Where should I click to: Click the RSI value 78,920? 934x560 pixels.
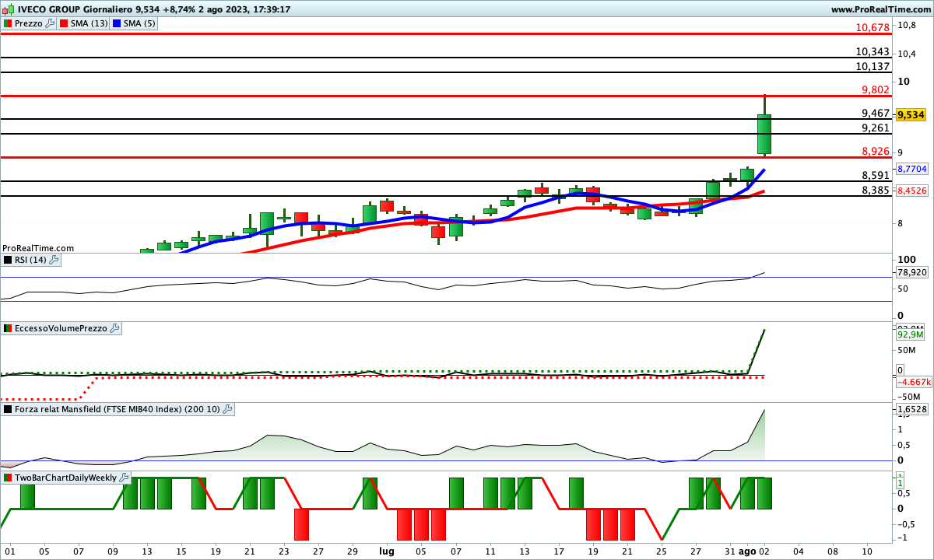[x=912, y=273]
